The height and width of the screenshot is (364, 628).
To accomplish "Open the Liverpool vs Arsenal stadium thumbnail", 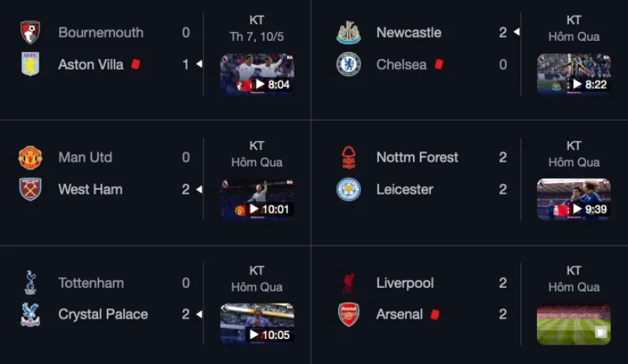I will point(574,324).
